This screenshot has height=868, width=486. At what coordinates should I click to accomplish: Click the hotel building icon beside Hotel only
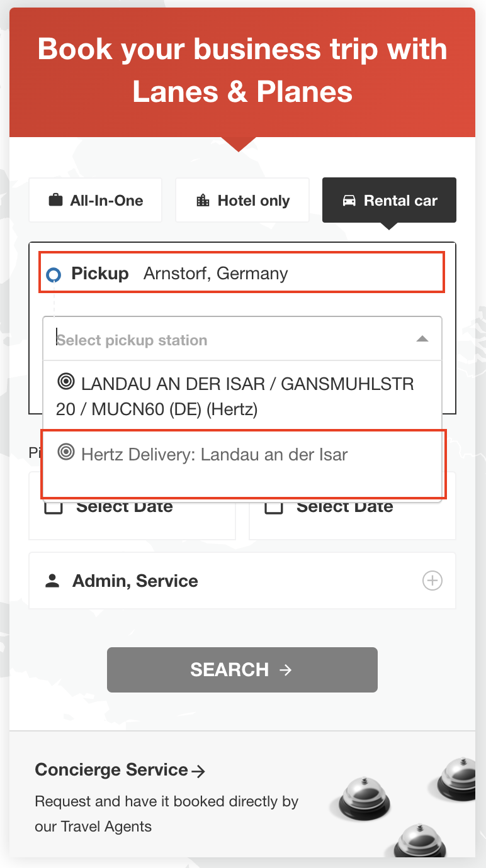[x=201, y=199]
